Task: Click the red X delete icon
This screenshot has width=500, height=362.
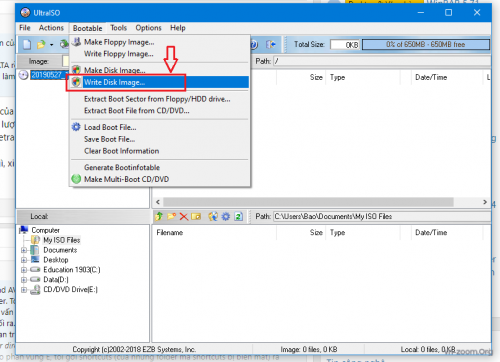Action: coord(184,217)
